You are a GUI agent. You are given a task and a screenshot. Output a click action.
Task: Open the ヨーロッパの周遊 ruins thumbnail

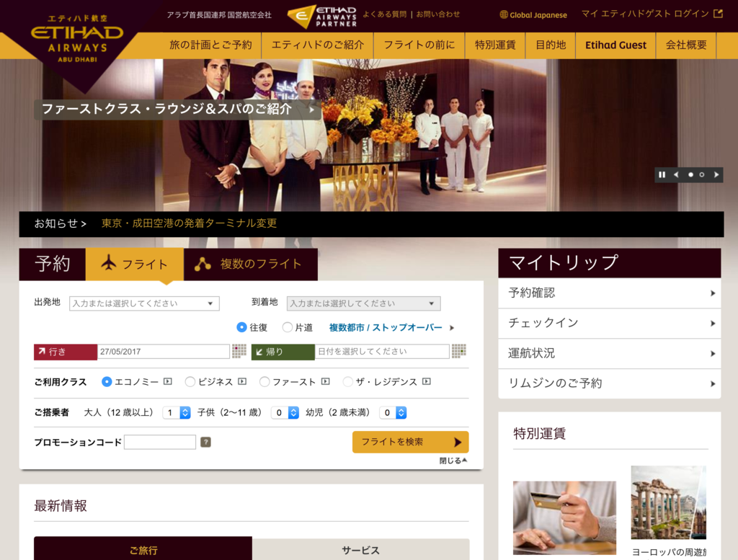point(668,502)
